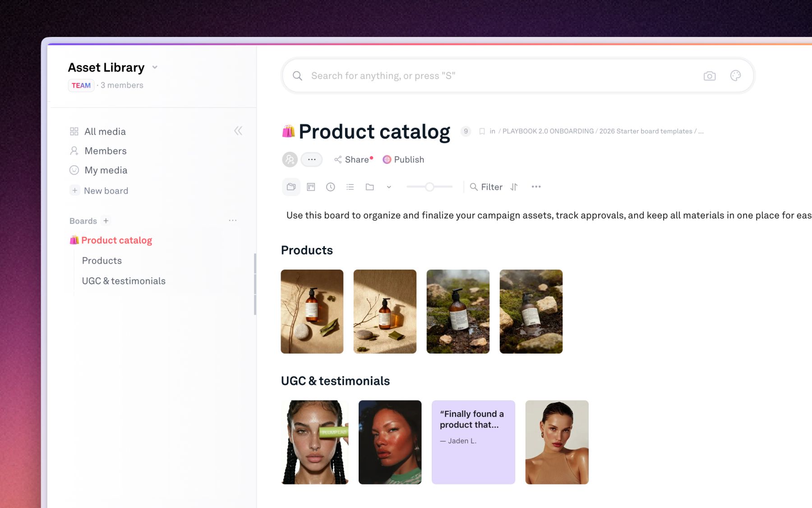Click the TEAM badge
This screenshot has width=812, height=508.
click(x=81, y=85)
